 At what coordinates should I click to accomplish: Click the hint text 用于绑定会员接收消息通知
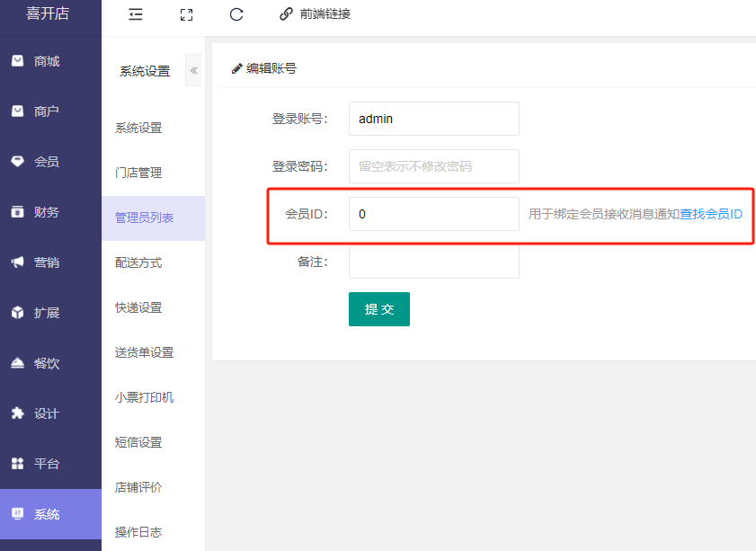pyautogui.click(x=604, y=214)
